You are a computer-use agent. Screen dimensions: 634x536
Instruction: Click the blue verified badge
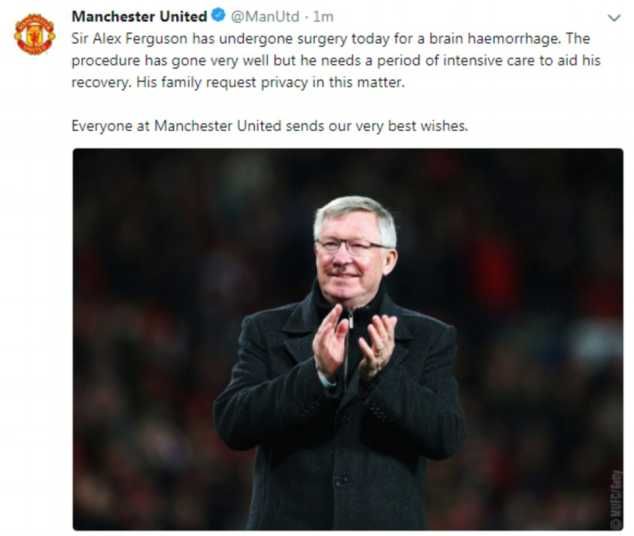tap(219, 16)
